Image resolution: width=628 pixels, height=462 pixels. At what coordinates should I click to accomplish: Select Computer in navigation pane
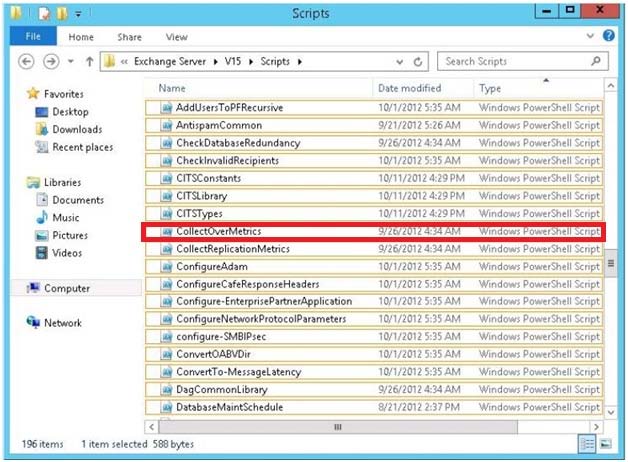click(67, 288)
